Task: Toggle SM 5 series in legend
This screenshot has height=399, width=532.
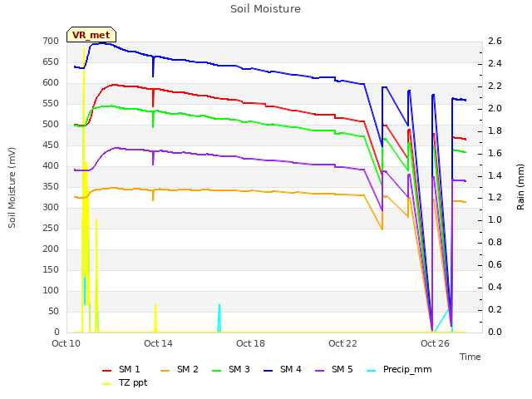Action: coord(334,369)
